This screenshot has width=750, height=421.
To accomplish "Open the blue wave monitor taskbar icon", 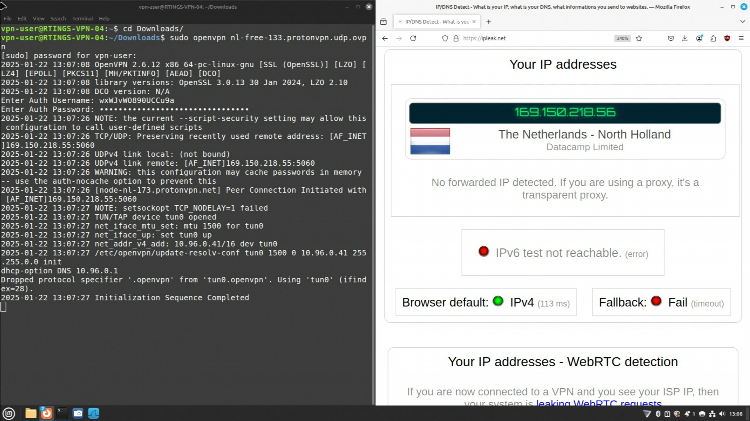I will (x=94, y=413).
